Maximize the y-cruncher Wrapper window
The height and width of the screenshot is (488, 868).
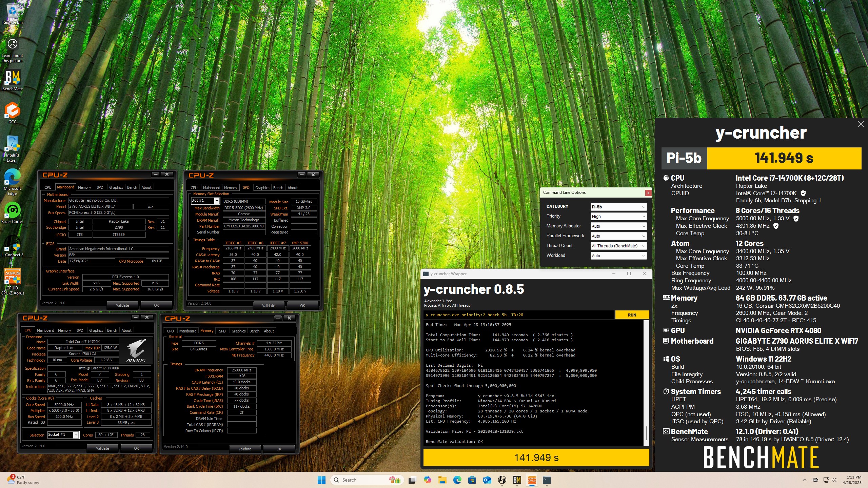pyautogui.click(x=629, y=273)
